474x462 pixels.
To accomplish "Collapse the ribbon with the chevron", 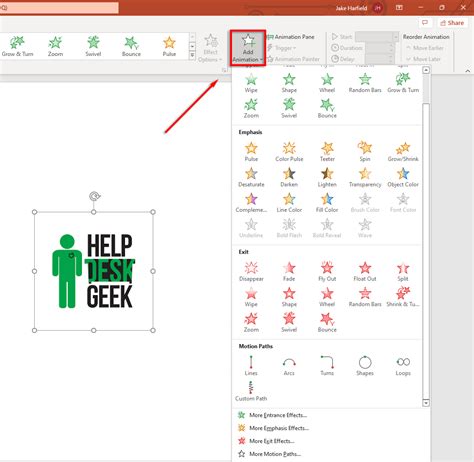I will click(467, 71).
